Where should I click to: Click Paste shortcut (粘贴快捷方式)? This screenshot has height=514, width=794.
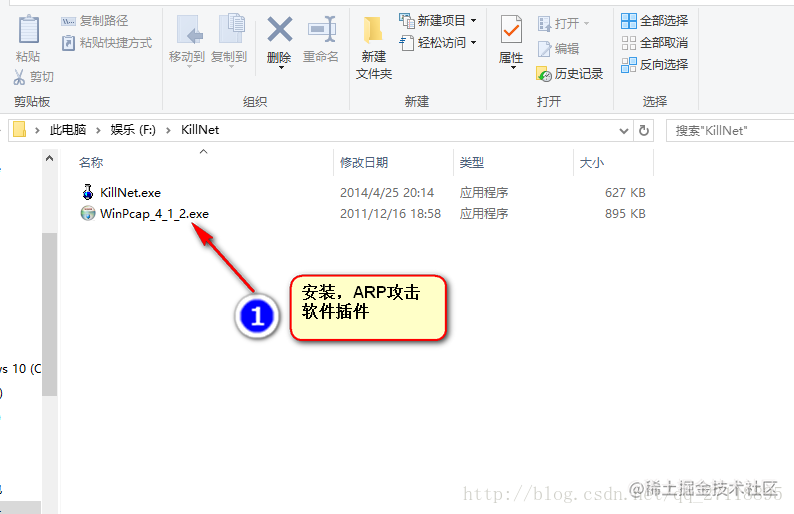107,43
